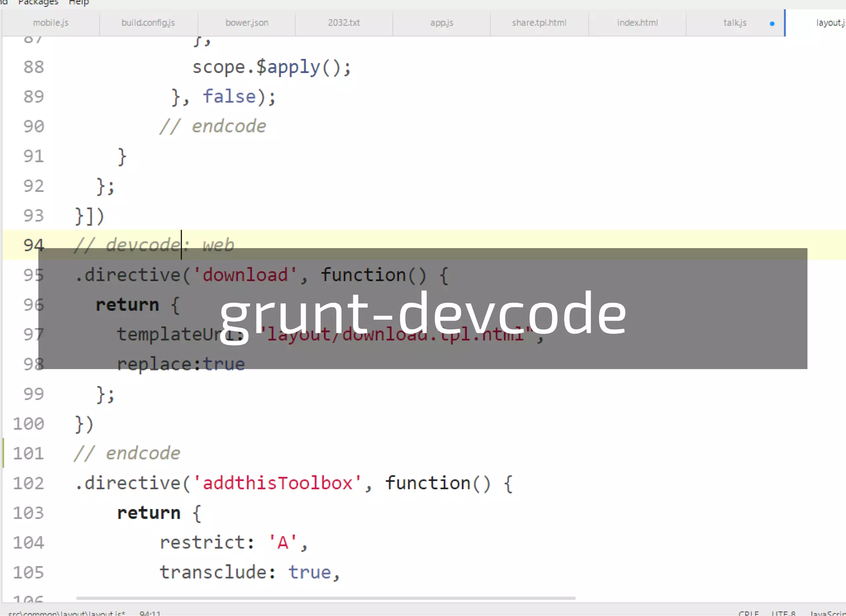Click the file path in status bar
Viewport: 846px width, 616px height.
click(x=67, y=613)
